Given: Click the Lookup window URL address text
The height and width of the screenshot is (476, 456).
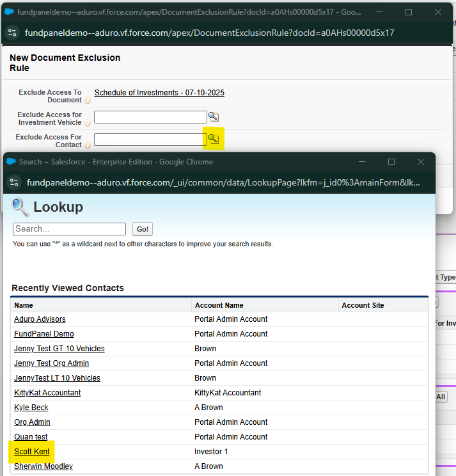Looking at the screenshot, I should click(223, 182).
